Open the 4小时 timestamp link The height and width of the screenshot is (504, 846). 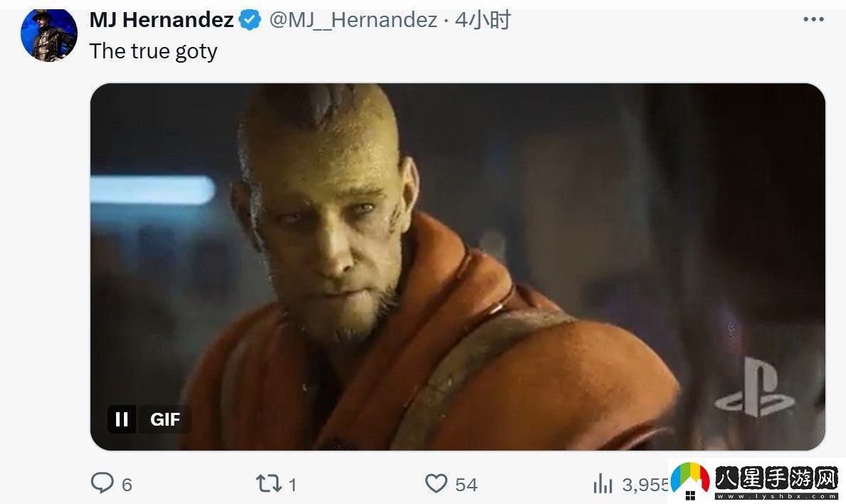482,21
